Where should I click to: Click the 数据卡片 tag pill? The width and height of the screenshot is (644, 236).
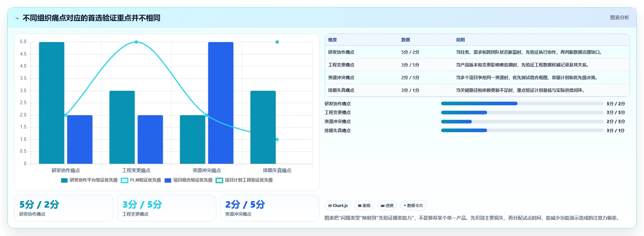tap(413, 206)
